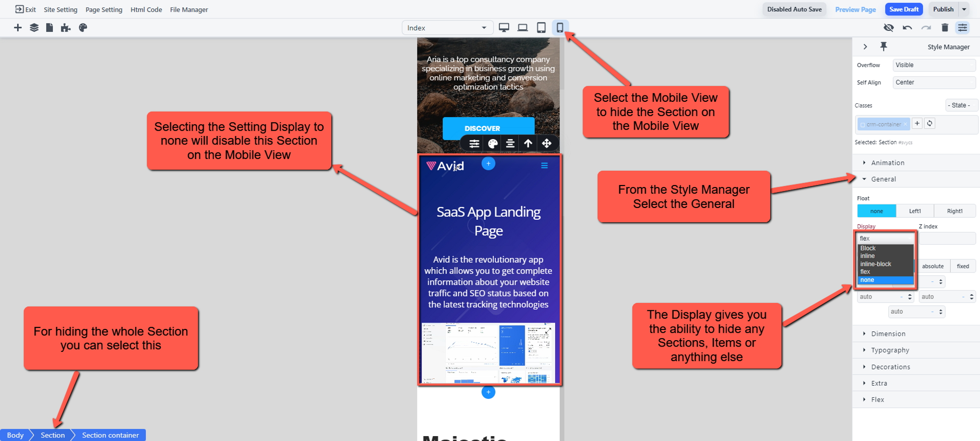Screen dimensions: 980x441
Task: Click the undo arrow icon
Action: (907, 28)
